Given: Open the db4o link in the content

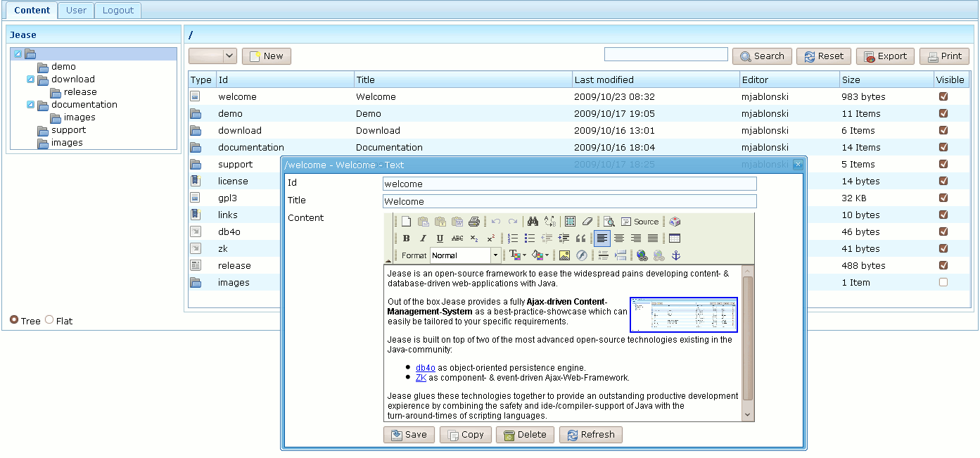Looking at the screenshot, I should click(x=426, y=368).
